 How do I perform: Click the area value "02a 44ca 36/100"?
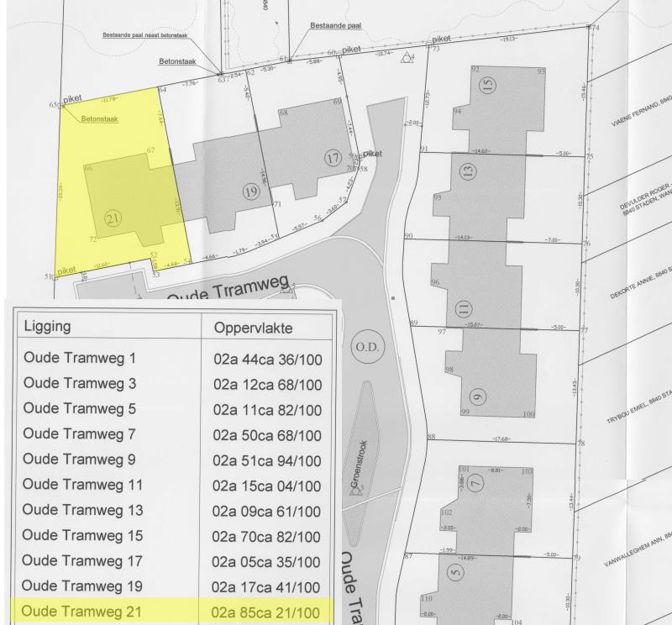tap(268, 360)
